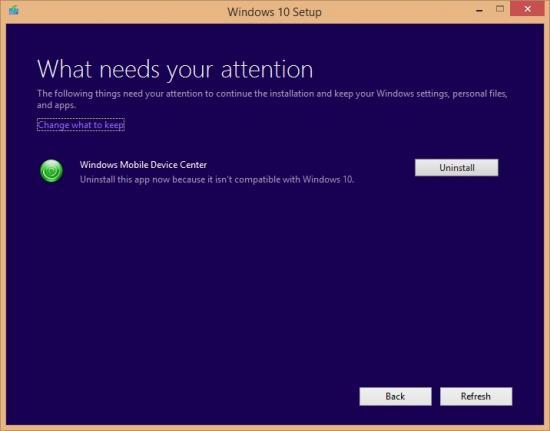Open the 'Change what to keep' link
The image size is (550, 431).
point(81,125)
